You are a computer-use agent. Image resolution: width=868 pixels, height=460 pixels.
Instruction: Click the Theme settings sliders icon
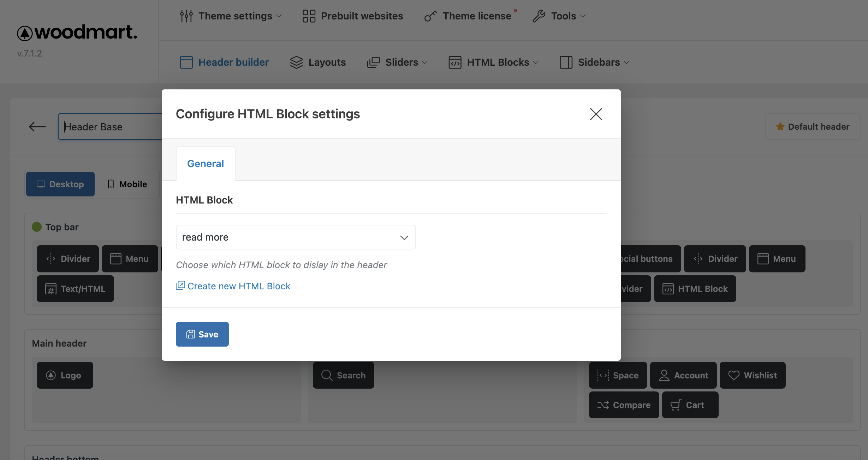click(x=186, y=16)
